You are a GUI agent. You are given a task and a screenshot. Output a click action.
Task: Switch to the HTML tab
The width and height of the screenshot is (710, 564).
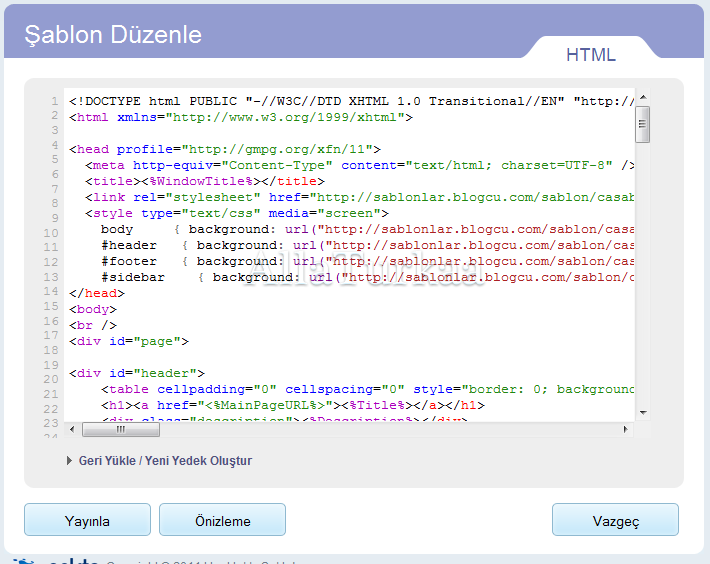tap(590, 55)
